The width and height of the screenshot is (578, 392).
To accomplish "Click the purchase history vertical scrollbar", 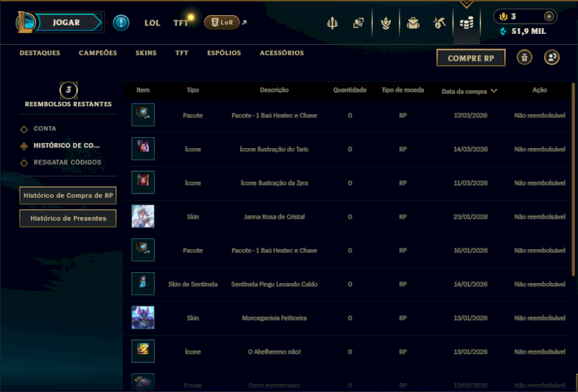I will point(573,179).
